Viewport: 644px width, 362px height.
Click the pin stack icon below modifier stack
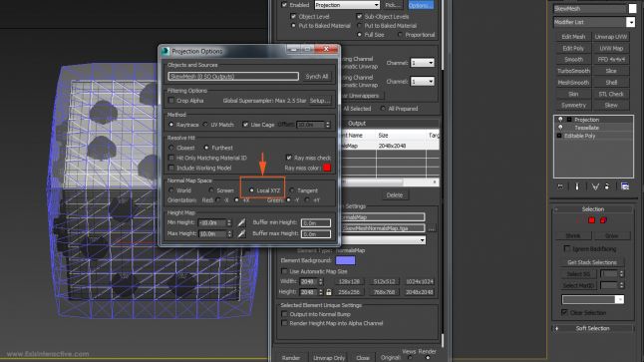tap(560, 186)
